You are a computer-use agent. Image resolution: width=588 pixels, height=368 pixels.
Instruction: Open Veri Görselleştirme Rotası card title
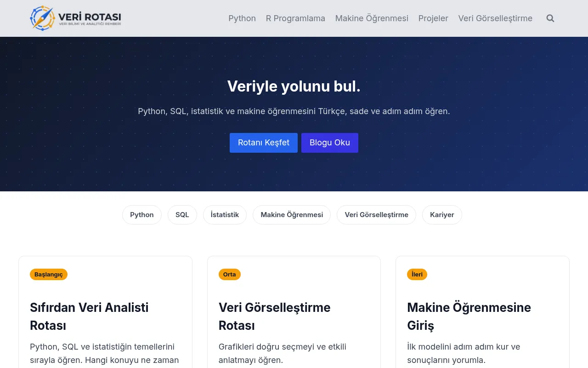click(x=275, y=316)
